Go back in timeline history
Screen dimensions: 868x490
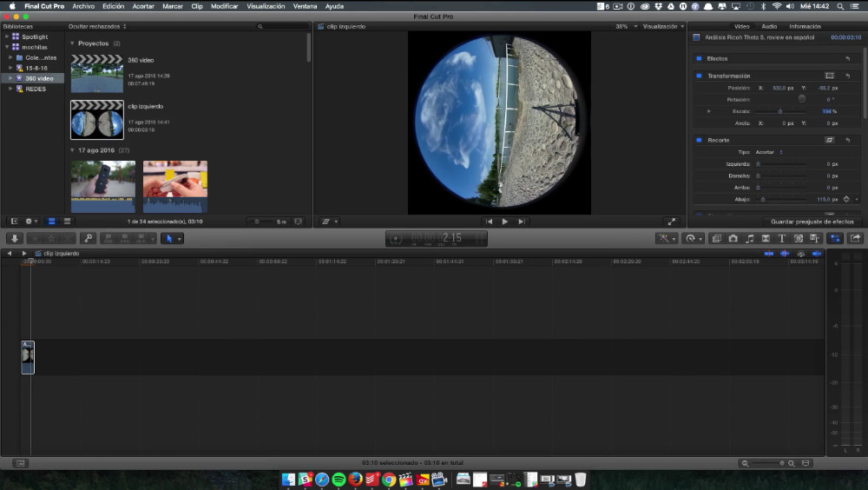tap(9, 254)
